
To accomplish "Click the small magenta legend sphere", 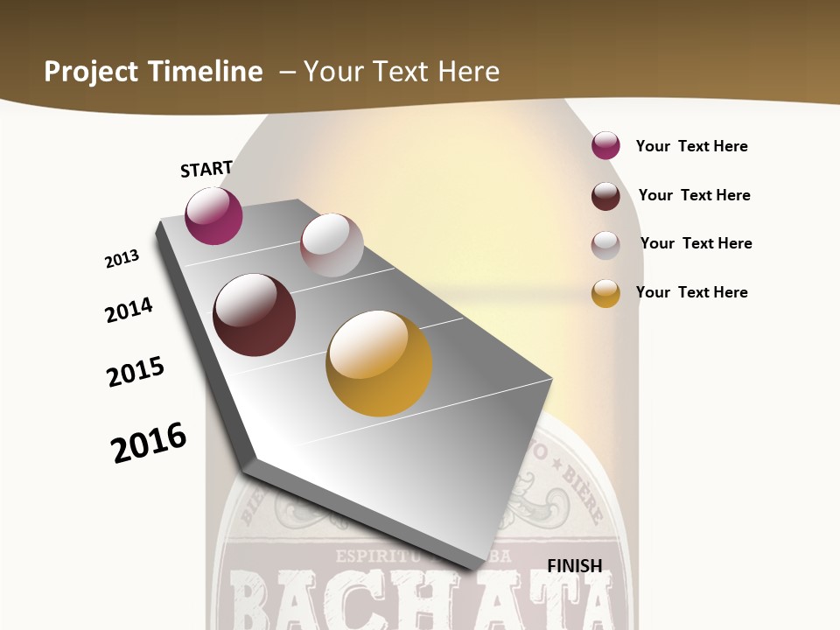I will (605, 146).
